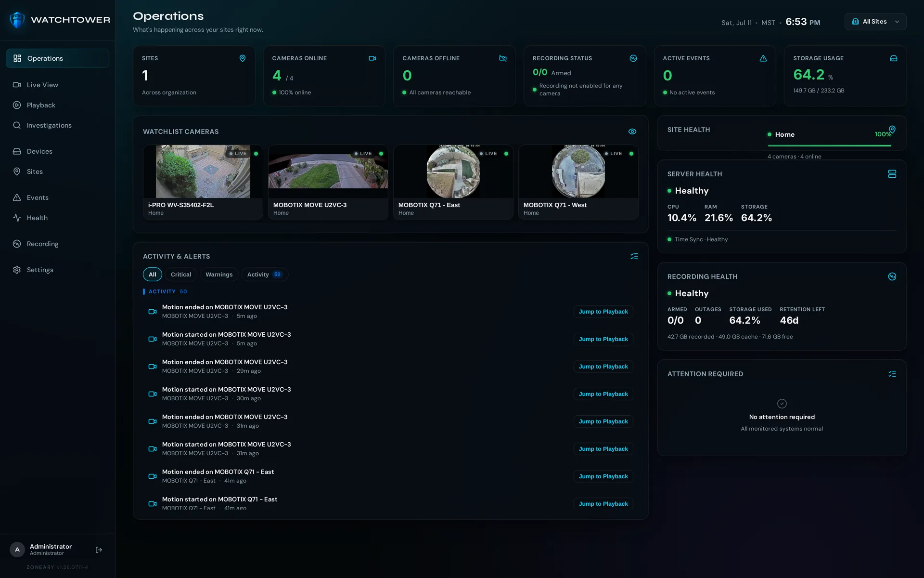Image resolution: width=924 pixels, height=578 pixels.
Task: Click the 100% online status text
Action: click(x=295, y=92)
